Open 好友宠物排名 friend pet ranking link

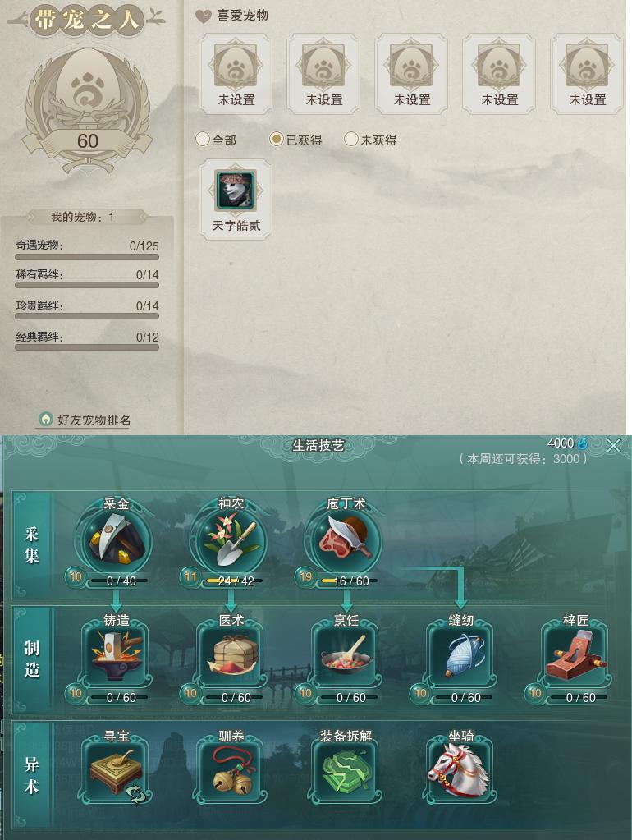[85, 420]
